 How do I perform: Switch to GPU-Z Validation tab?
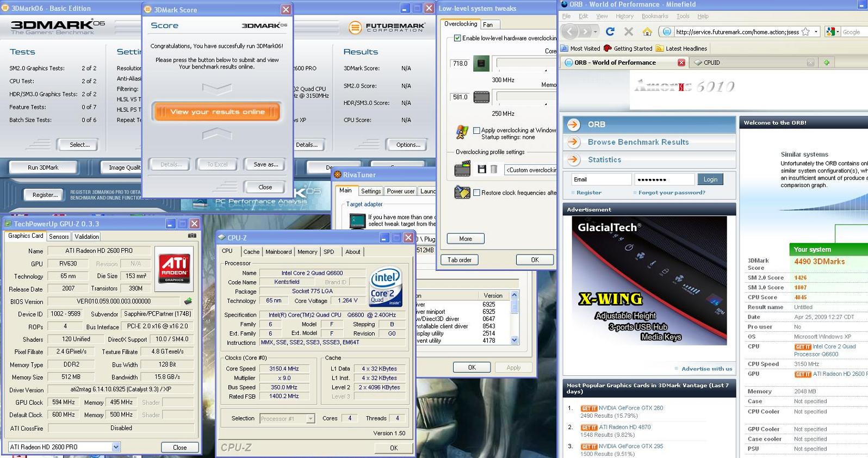point(86,237)
